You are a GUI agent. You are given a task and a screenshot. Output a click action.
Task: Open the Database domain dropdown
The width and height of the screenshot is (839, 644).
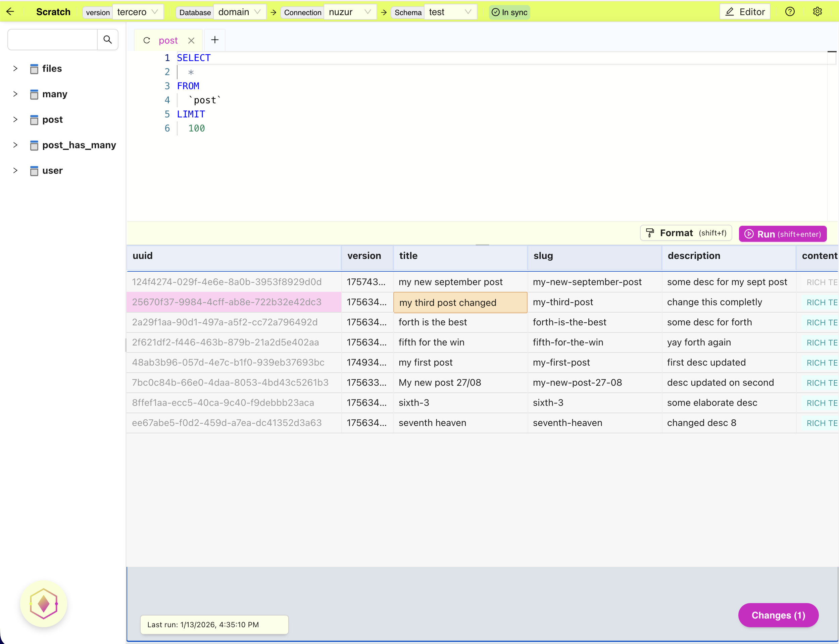click(x=239, y=12)
